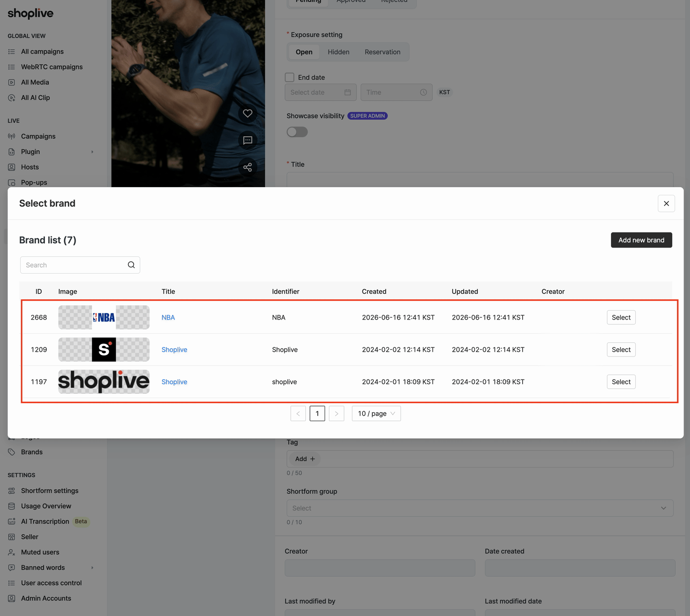Click the shoplive wordmark brand thumbnail
This screenshot has height=616, width=690.
pos(104,382)
